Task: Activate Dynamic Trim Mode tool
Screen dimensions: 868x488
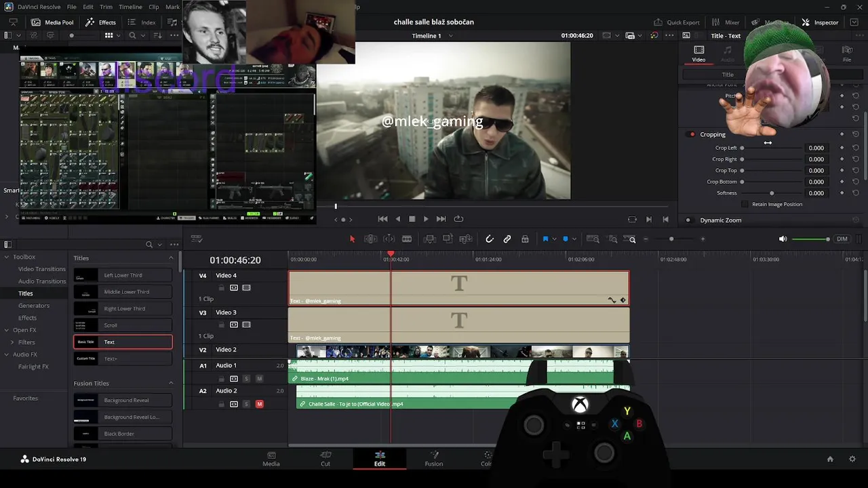Action: point(389,239)
